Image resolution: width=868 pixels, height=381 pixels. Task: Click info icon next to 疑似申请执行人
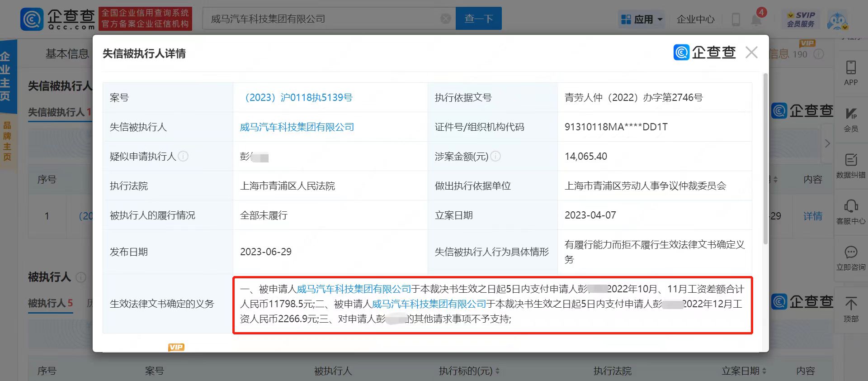click(183, 156)
